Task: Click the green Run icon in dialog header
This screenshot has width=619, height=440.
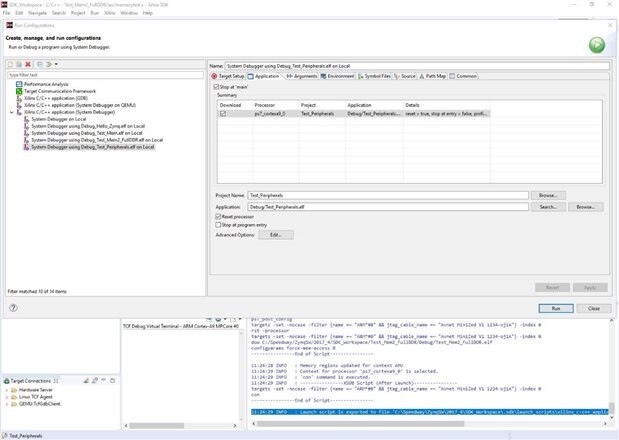Action: 596,44
